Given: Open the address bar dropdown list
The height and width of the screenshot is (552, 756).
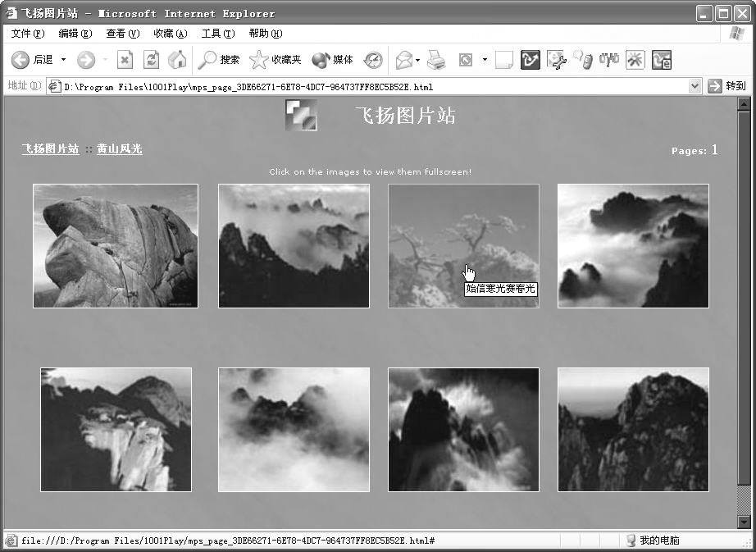Looking at the screenshot, I should (x=695, y=86).
